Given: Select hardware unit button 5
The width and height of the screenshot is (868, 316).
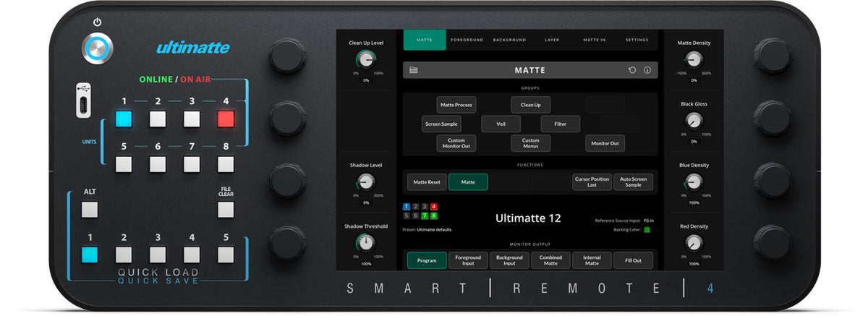Looking at the screenshot, I should click(124, 164).
